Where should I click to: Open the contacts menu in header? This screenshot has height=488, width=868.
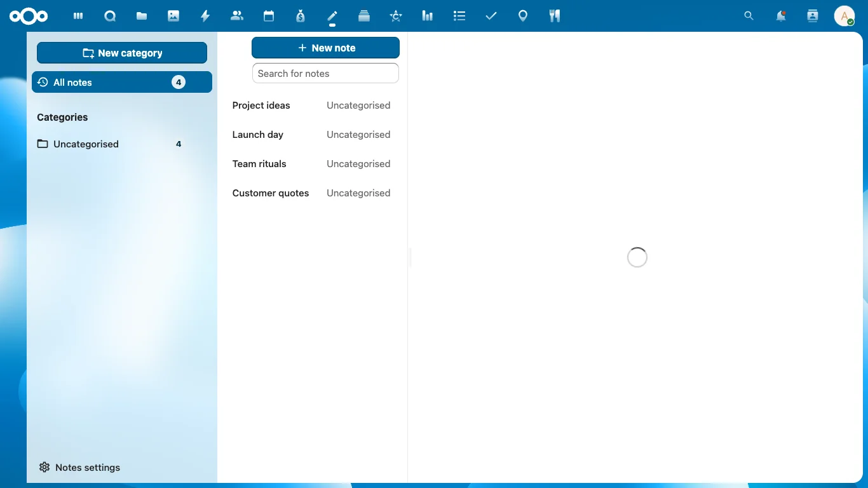click(813, 16)
